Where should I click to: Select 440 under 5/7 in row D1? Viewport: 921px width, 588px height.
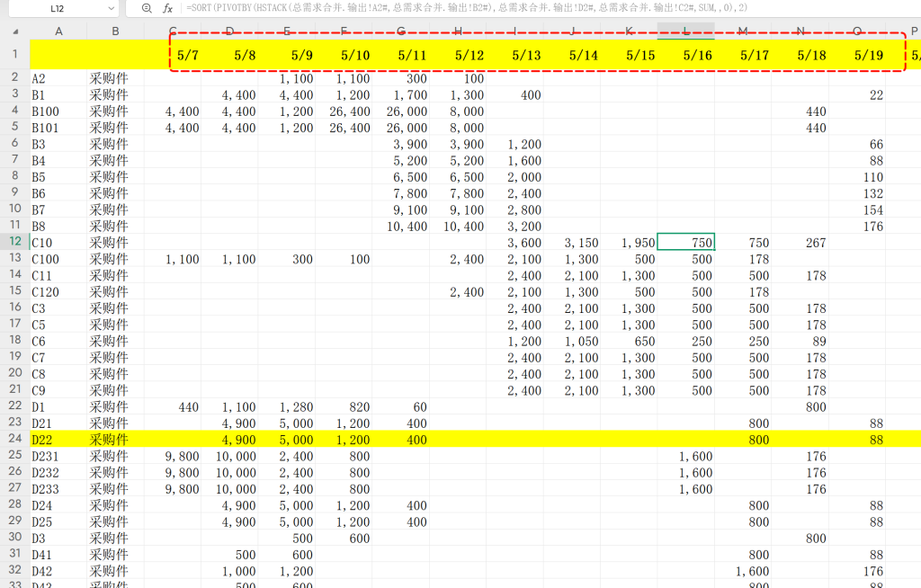click(x=172, y=407)
